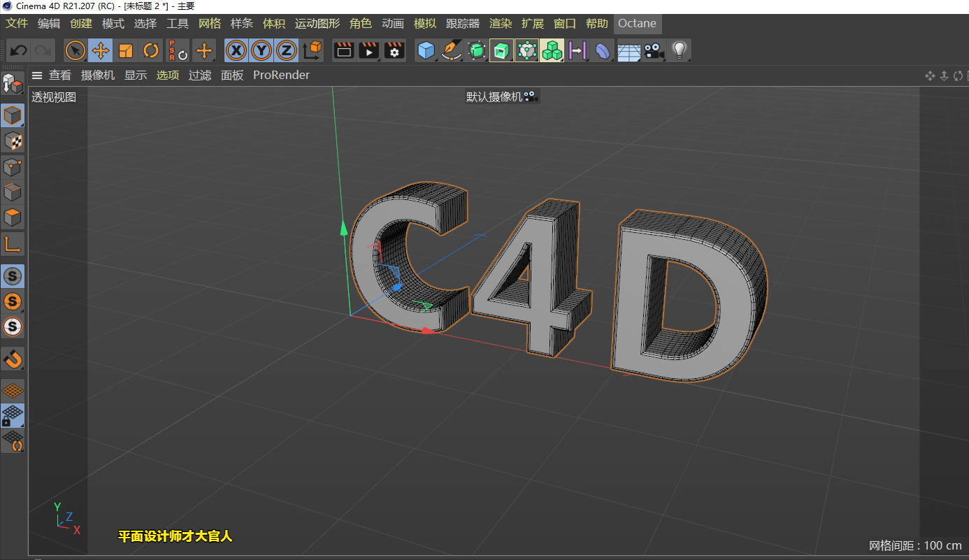Click the orange Workplane grid icon

pos(13,390)
